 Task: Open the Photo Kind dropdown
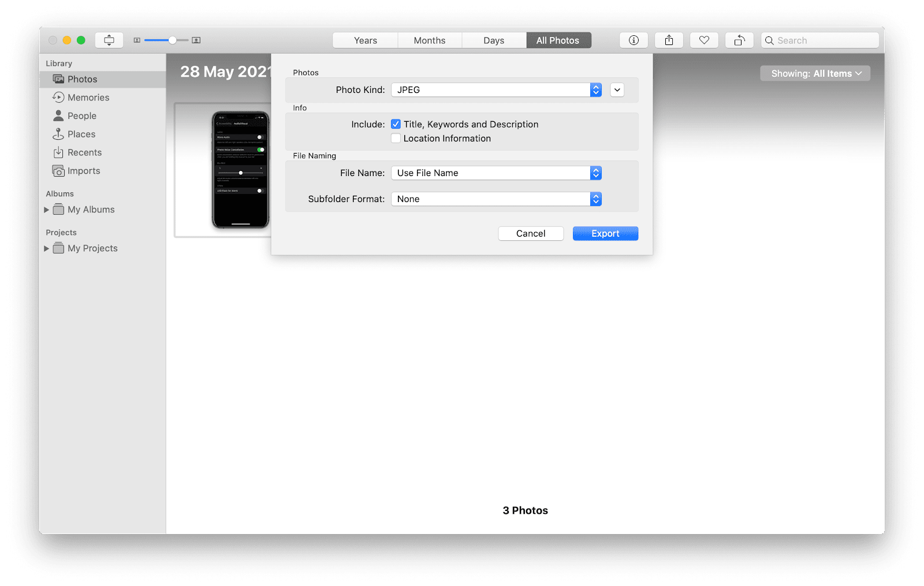pos(496,90)
